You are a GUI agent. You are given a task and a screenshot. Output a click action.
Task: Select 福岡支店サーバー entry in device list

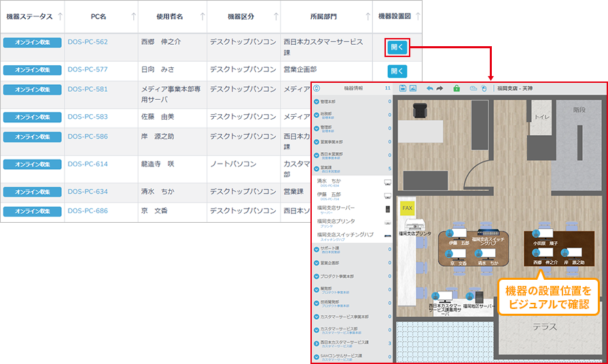coord(353,210)
